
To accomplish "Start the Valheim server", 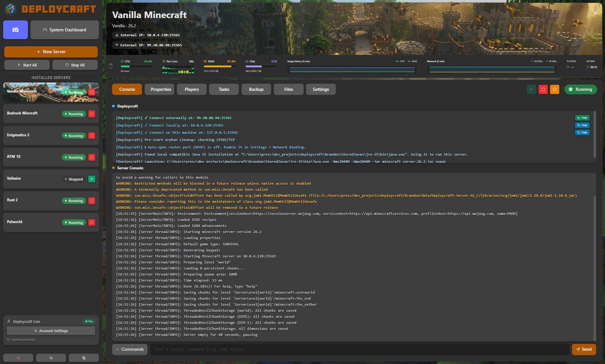I will click(x=92, y=179).
